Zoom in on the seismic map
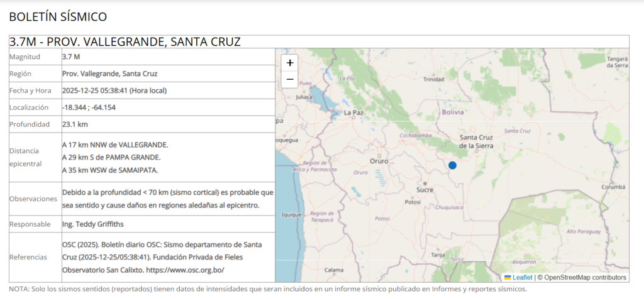 (x=289, y=63)
